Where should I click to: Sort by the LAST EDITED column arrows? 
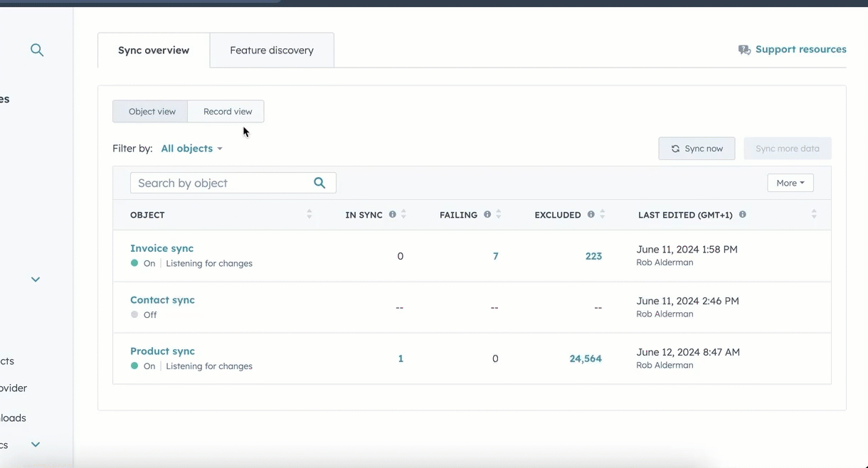pyautogui.click(x=814, y=214)
